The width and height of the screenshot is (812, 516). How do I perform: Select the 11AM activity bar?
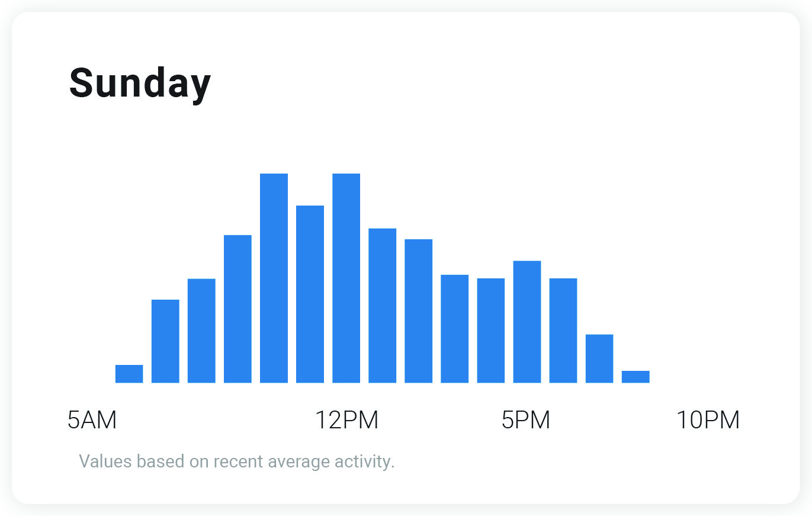click(310, 294)
